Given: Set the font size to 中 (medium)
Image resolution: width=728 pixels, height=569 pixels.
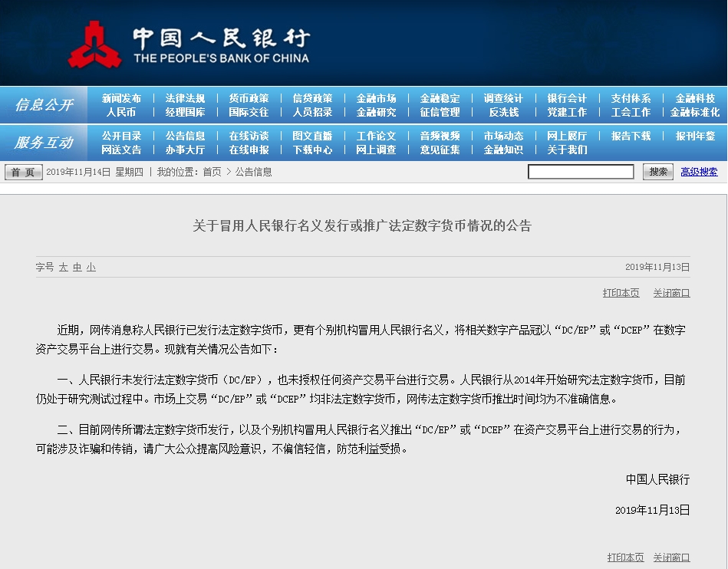Looking at the screenshot, I should tap(77, 268).
